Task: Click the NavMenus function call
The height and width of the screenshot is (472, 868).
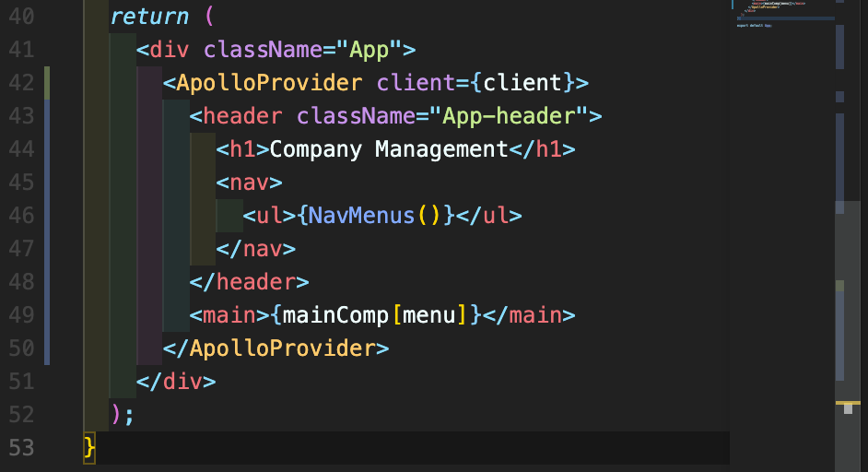Action: pos(374,216)
